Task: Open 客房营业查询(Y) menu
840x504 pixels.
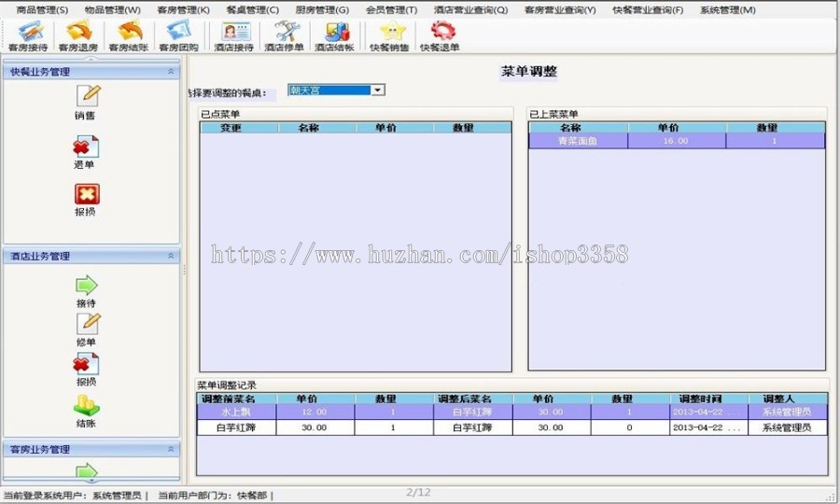Action: pos(560,9)
